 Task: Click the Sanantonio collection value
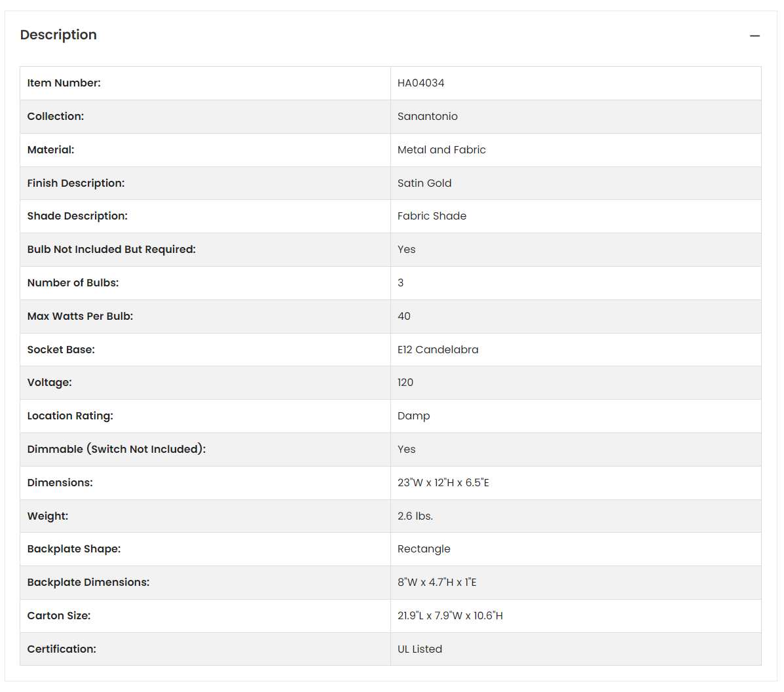coord(428,117)
